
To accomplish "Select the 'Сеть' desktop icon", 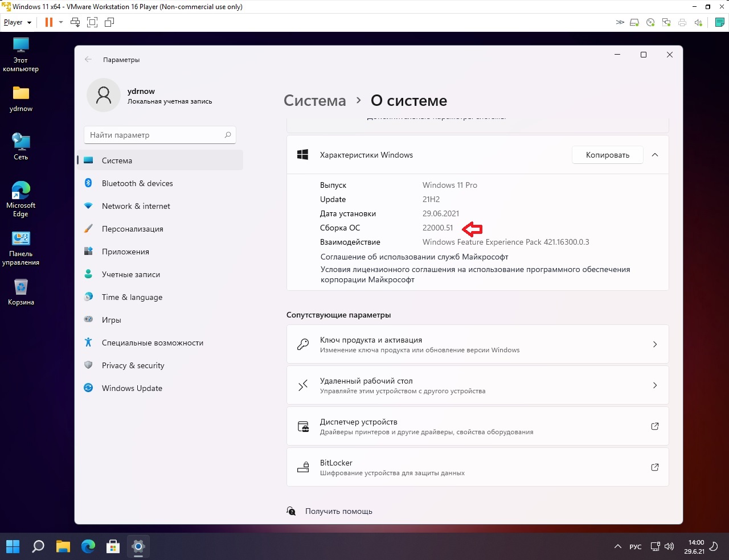I will coord(21,146).
